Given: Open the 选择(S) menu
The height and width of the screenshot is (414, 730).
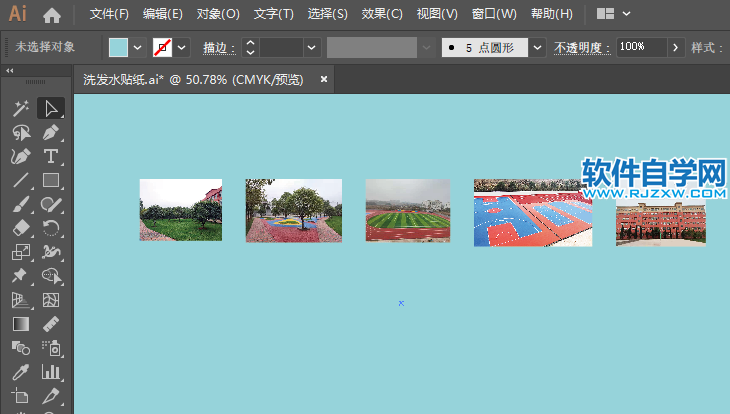Looking at the screenshot, I should 327,14.
